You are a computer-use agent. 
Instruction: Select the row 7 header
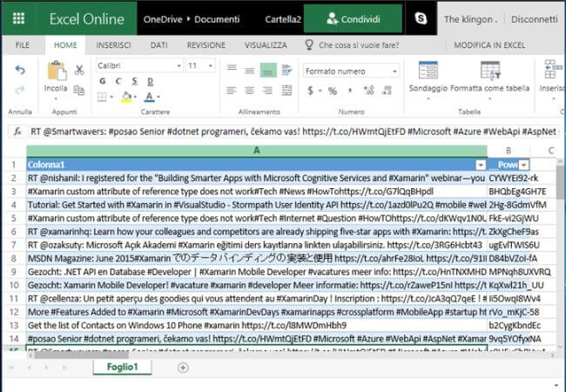(14, 245)
